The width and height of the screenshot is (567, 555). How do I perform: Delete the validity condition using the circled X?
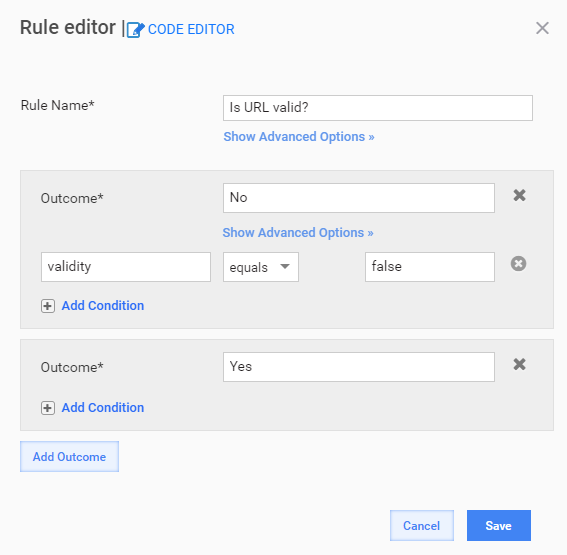click(518, 264)
